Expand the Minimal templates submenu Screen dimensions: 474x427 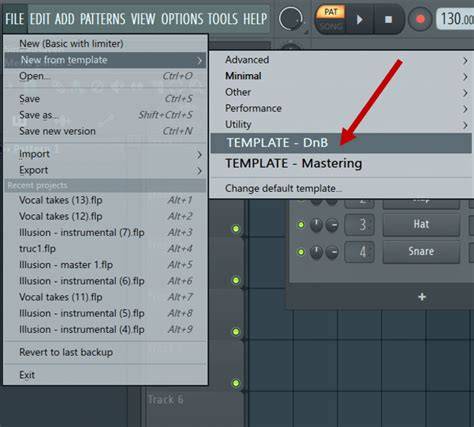pos(342,76)
